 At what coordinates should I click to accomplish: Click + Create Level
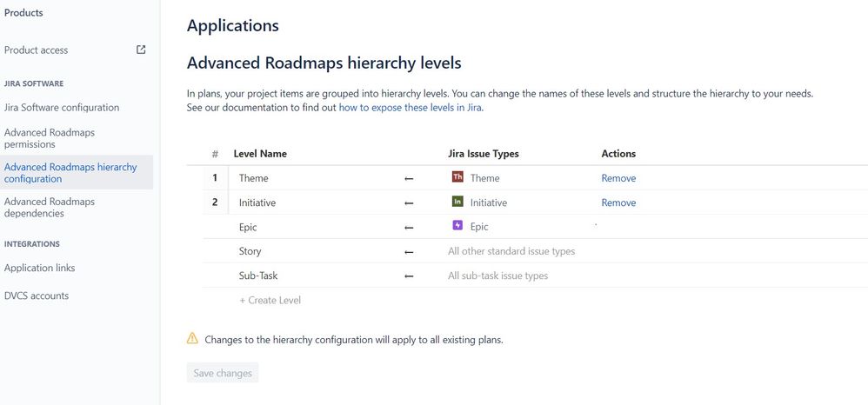[x=270, y=301]
